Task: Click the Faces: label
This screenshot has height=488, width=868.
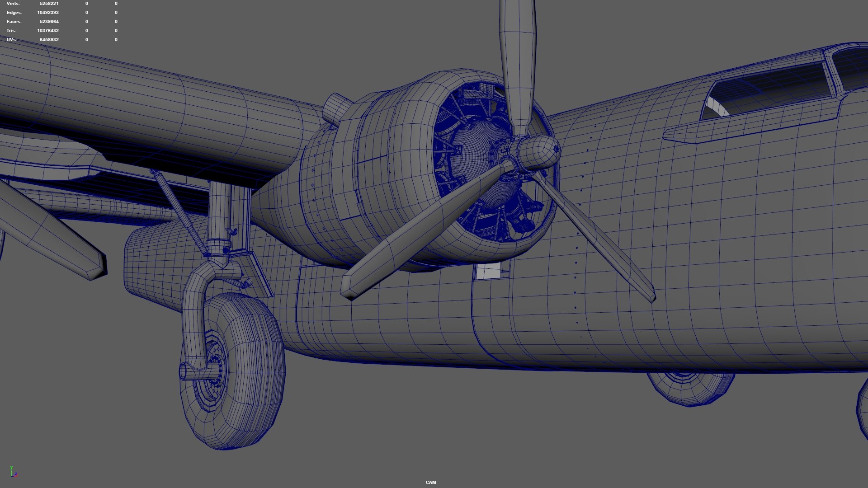Action: [14, 22]
